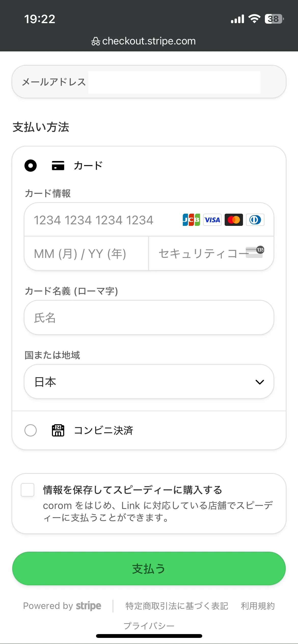The image size is (298, 644).
Task: Open the 特定商取引法に基づく表記 link
Action: [177, 606]
